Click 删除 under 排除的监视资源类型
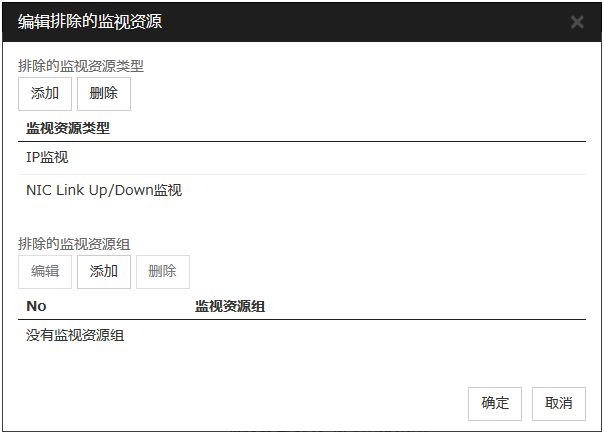The image size is (604, 434). pos(104,94)
